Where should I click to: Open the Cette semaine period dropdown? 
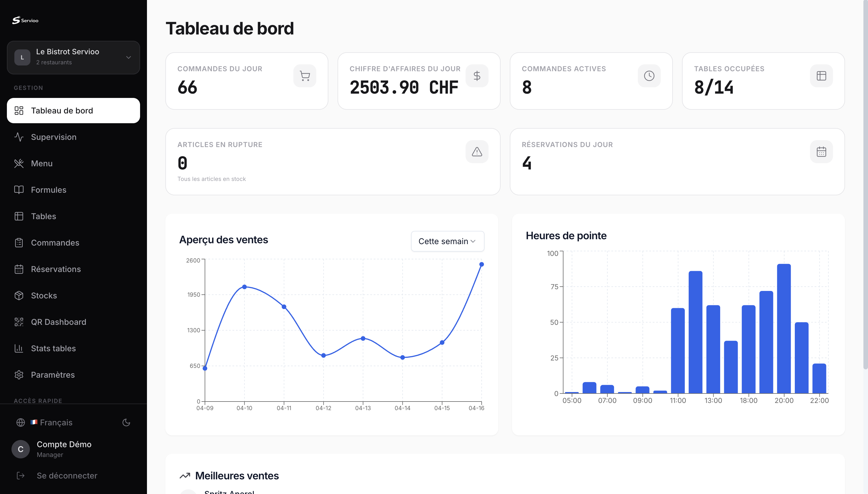click(447, 241)
